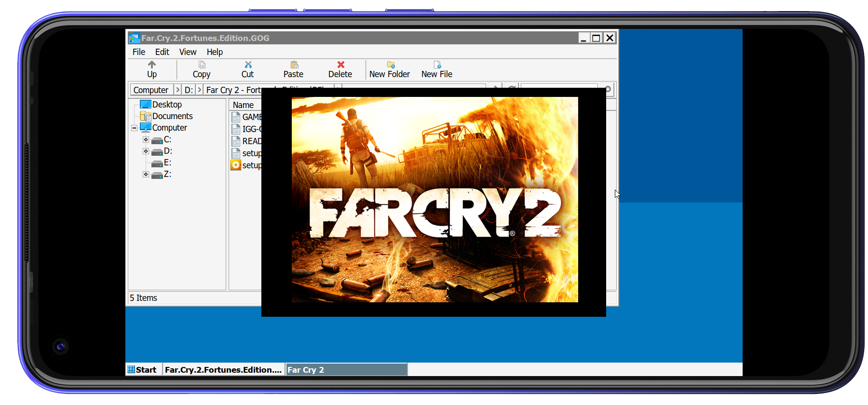Hit the red Delete icon
The height and width of the screenshot is (405, 868).
click(x=340, y=65)
